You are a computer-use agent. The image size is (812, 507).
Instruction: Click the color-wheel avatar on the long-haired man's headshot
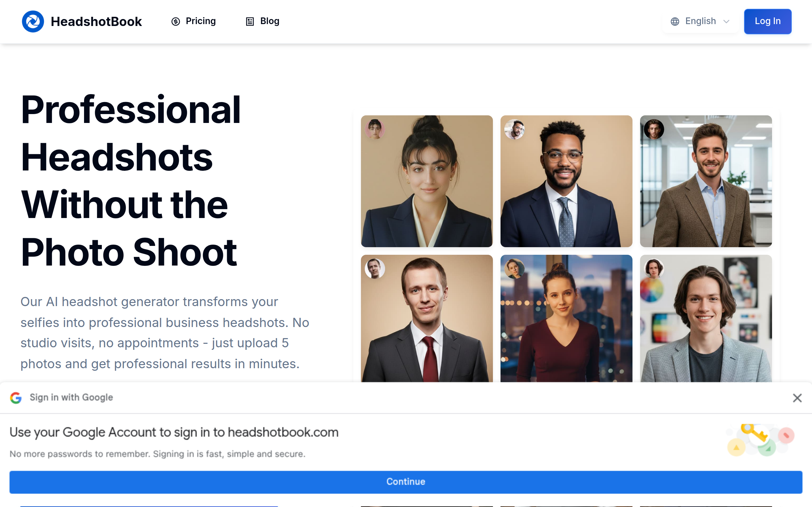coord(654,269)
